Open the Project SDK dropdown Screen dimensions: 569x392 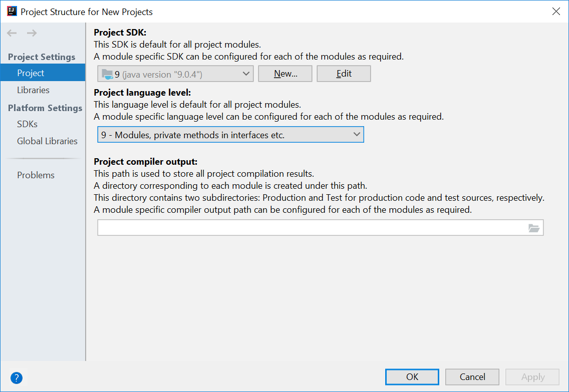coord(245,73)
